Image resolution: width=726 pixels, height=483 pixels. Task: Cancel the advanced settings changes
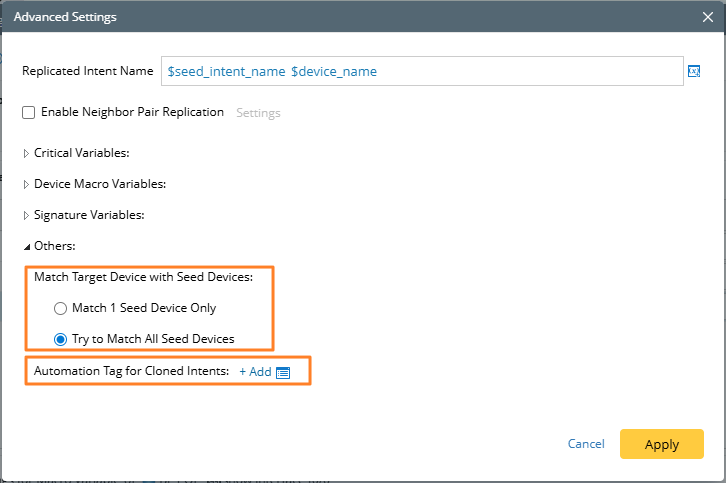[x=586, y=444]
